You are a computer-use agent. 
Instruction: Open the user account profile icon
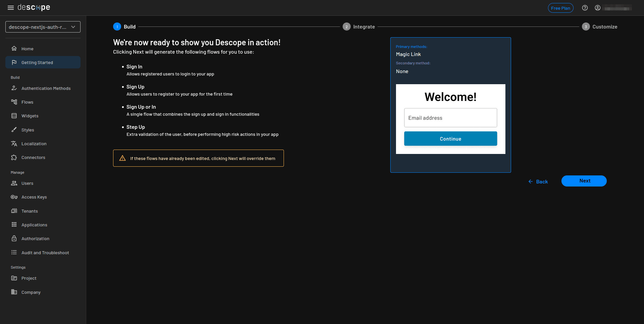598,8
